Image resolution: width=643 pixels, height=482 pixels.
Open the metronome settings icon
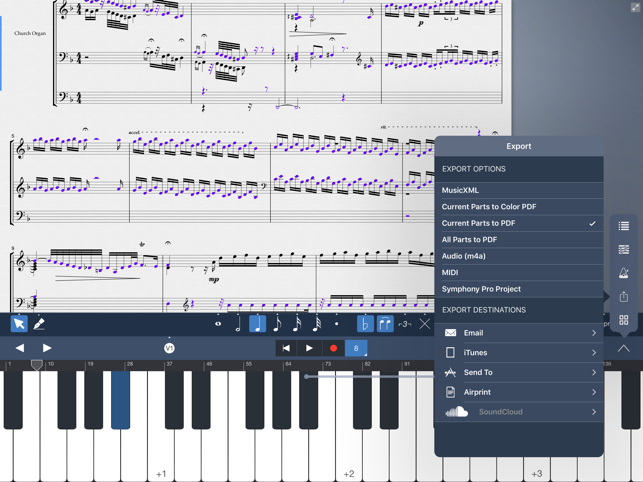click(624, 273)
